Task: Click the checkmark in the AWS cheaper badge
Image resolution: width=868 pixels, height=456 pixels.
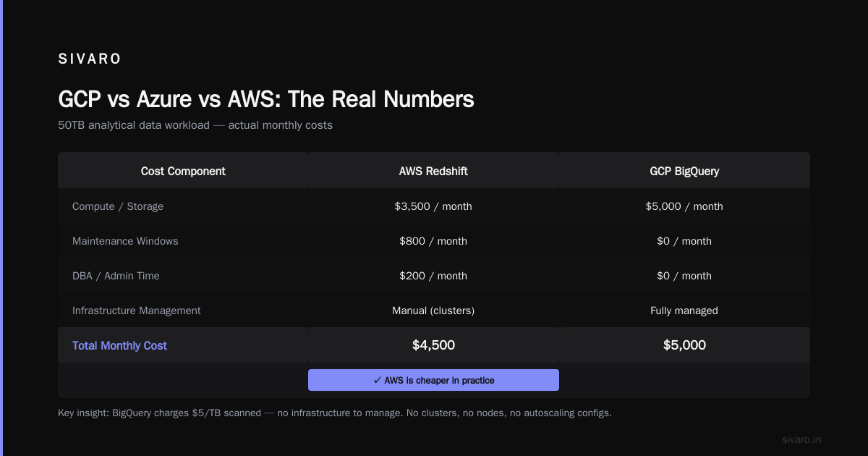Action: point(377,380)
